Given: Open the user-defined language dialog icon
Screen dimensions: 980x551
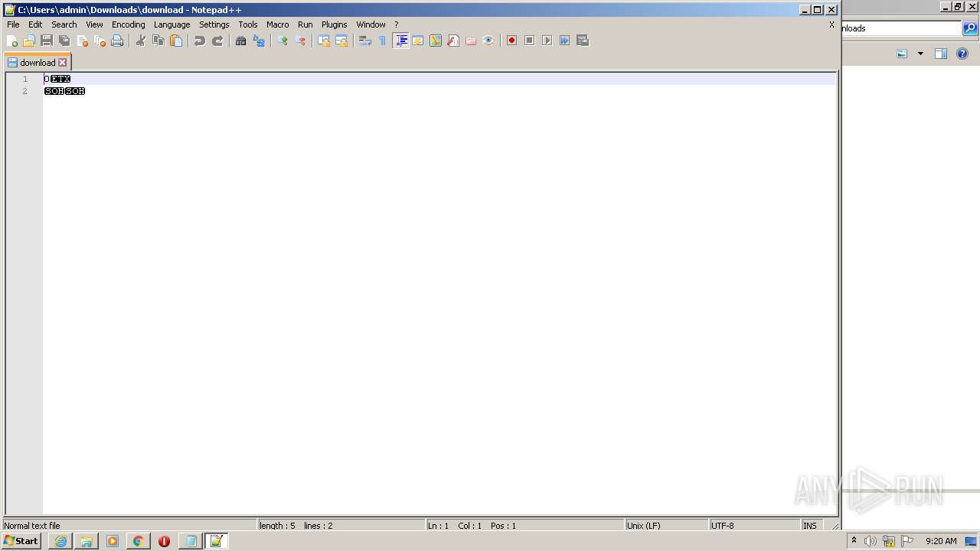Looking at the screenshot, I should (x=418, y=41).
